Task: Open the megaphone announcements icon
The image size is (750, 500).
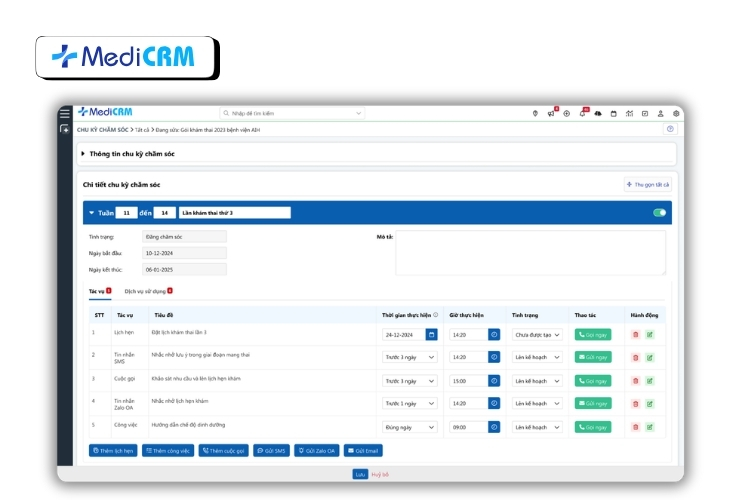Action: [551, 113]
